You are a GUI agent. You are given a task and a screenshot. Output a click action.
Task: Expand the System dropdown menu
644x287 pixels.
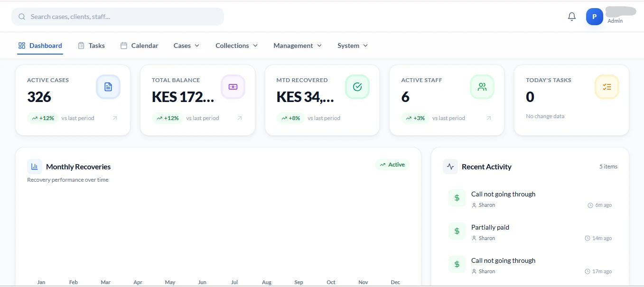point(353,46)
